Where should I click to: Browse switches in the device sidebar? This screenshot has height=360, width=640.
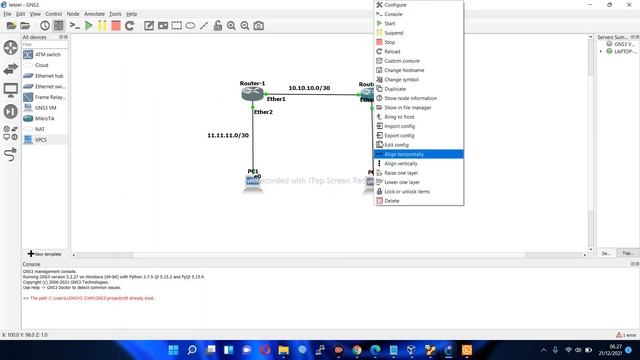click(x=11, y=69)
